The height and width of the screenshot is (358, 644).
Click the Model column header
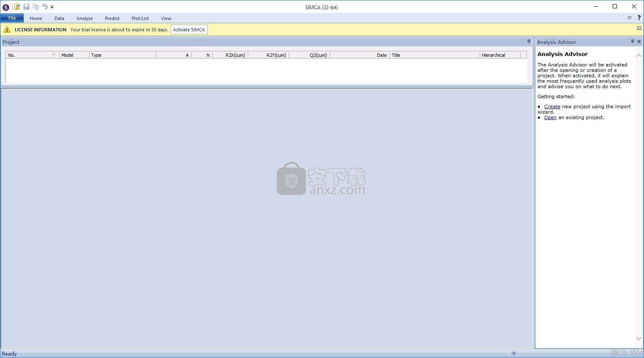pos(74,55)
